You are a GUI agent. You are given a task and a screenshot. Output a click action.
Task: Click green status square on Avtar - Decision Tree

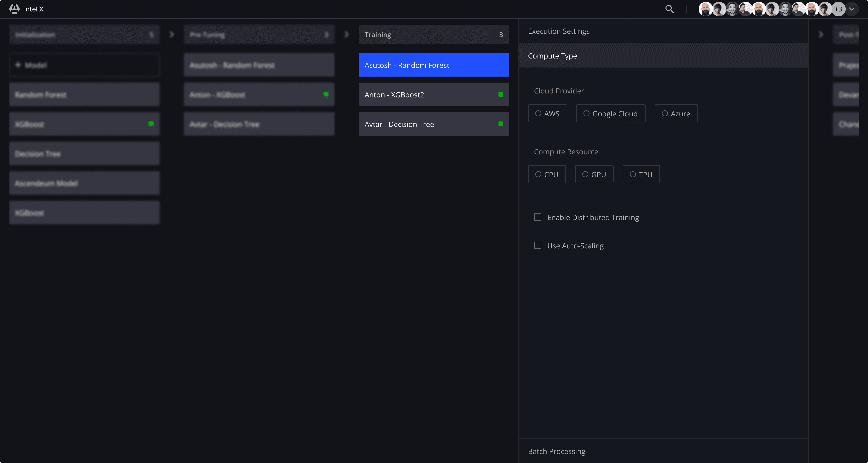pyautogui.click(x=501, y=124)
